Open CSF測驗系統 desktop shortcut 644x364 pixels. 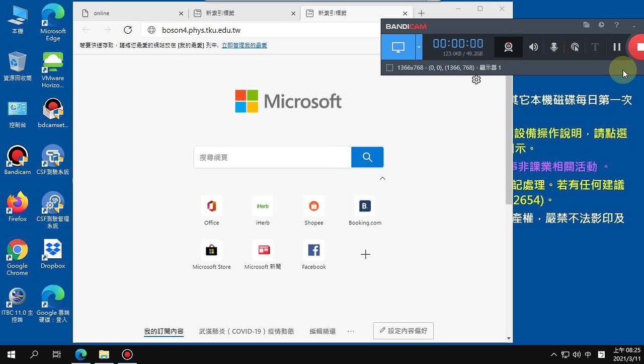[53, 161]
